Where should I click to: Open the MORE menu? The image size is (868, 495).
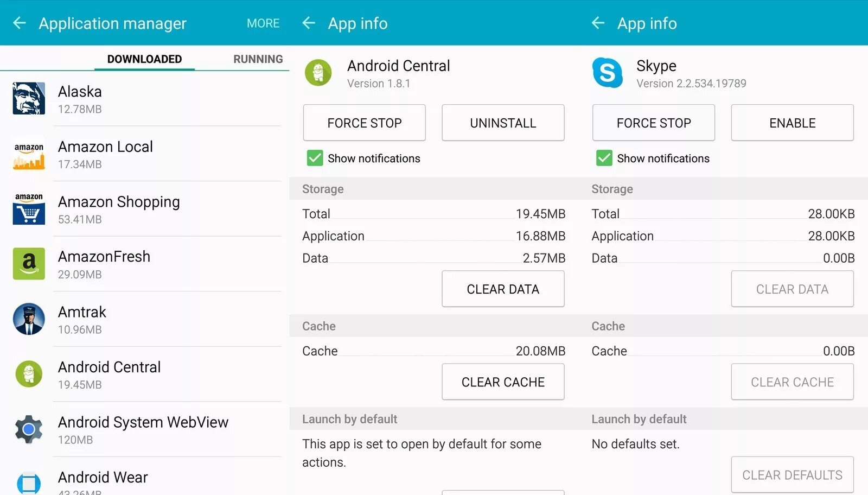coord(263,23)
